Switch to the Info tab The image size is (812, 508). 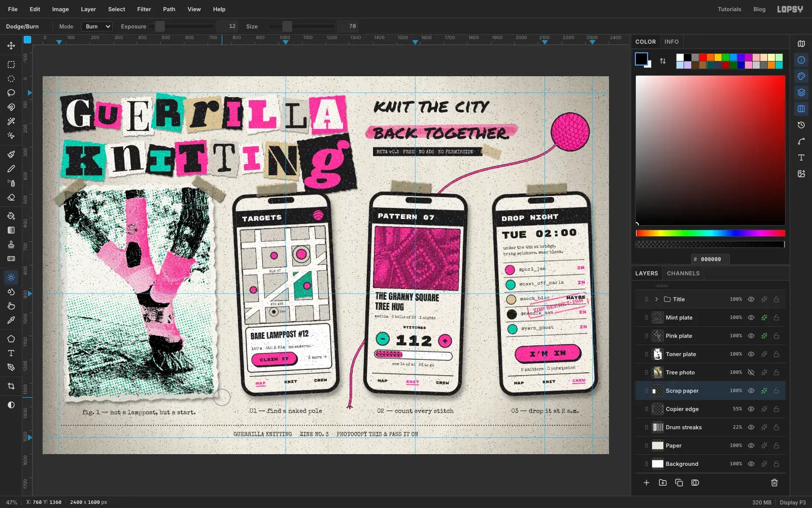tap(671, 42)
